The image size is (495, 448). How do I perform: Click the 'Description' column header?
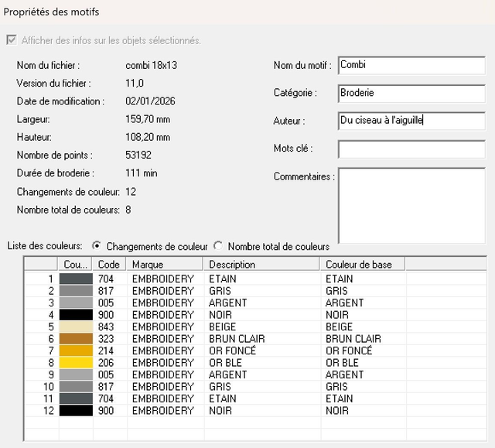tap(261, 265)
